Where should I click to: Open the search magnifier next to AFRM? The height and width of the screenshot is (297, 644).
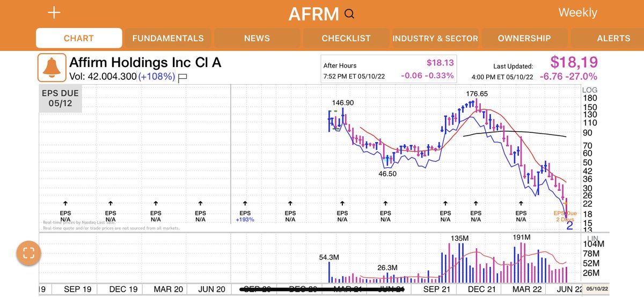(x=350, y=14)
